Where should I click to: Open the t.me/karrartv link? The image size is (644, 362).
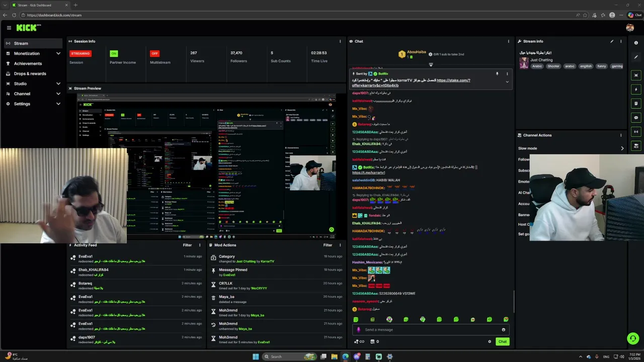[368, 172]
